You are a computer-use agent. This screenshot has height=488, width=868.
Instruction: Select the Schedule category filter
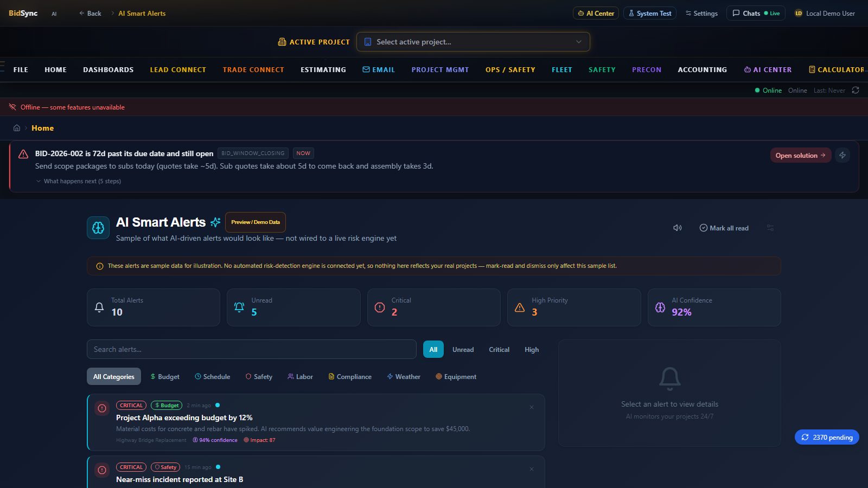click(213, 377)
